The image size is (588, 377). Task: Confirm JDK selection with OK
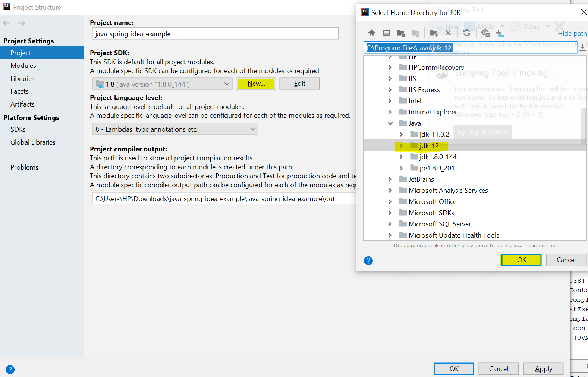click(x=521, y=260)
